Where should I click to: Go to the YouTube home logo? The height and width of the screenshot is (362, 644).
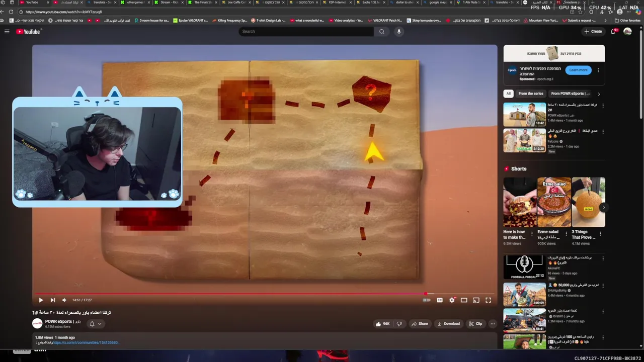(28, 32)
